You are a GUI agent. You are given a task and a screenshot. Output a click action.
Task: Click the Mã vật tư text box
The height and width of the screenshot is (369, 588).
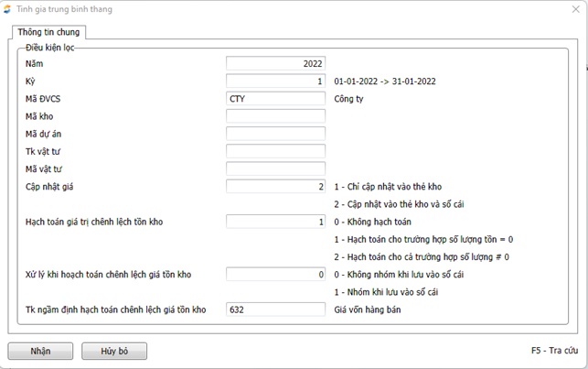click(x=275, y=168)
